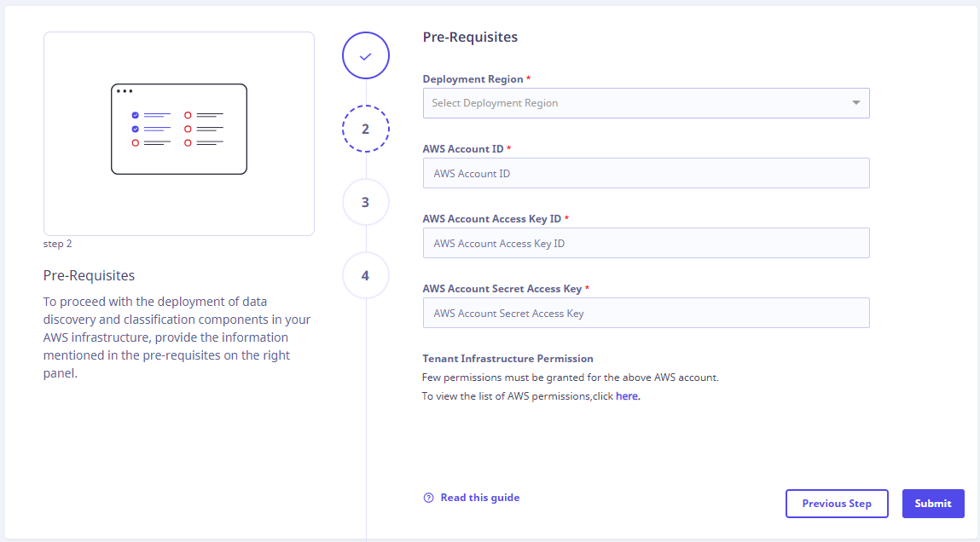Go to step 4 in the stepper
This screenshot has width=980, height=542.
point(366,275)
